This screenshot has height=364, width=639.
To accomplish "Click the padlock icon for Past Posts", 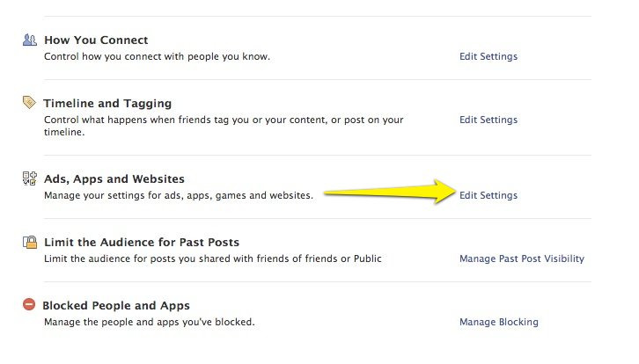I will point(30,242).
